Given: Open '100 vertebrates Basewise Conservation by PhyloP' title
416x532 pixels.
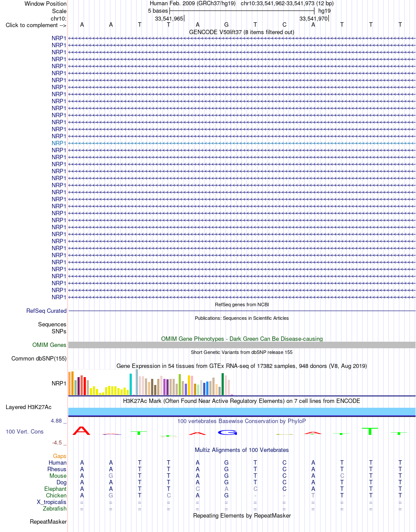Looking at the screenshot, I should click(x=242, y=421).
